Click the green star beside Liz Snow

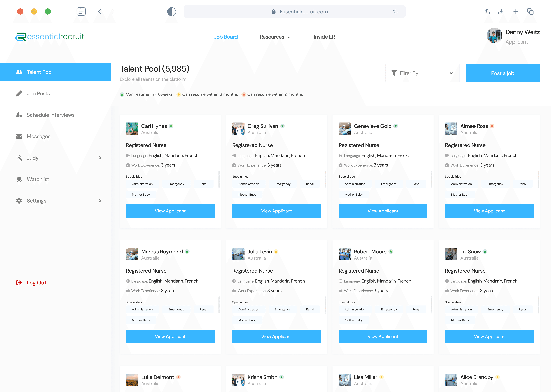tap(485, 251)
